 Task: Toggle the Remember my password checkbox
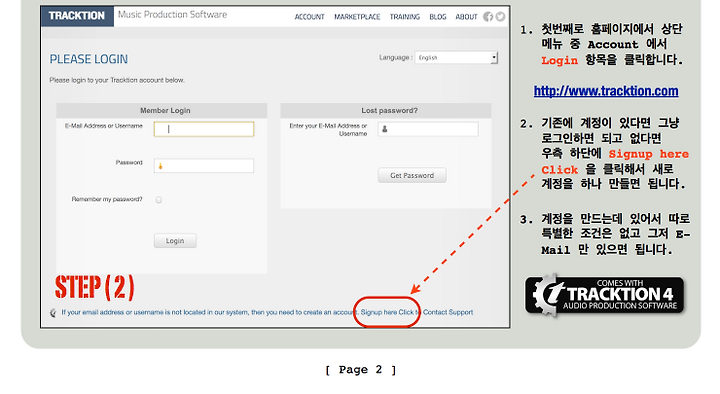click(x=158, y=200)
